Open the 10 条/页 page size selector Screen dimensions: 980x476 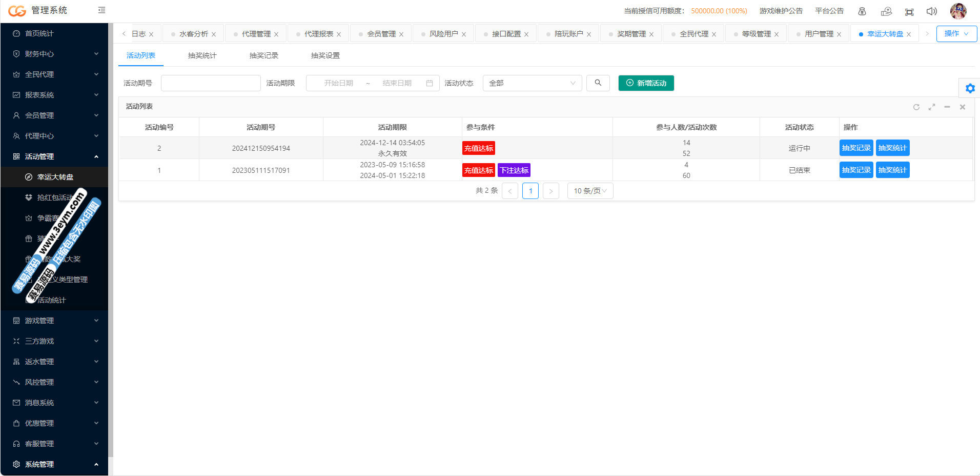coord(590,191)
